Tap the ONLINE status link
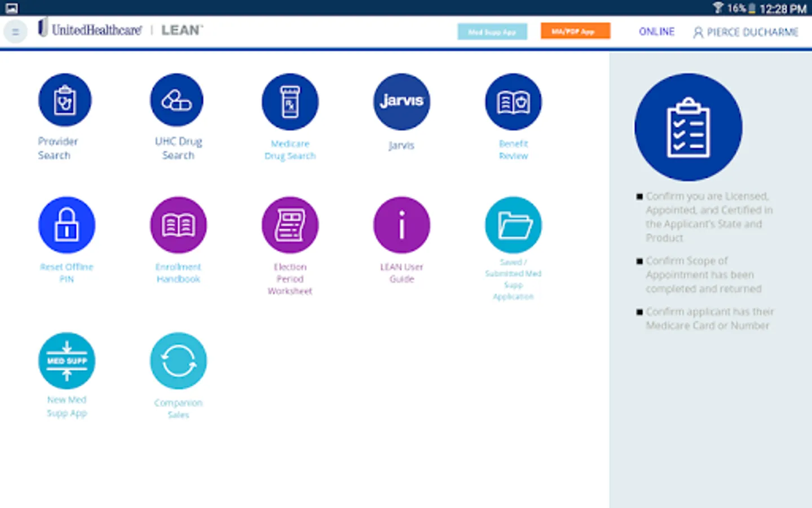 656,32
